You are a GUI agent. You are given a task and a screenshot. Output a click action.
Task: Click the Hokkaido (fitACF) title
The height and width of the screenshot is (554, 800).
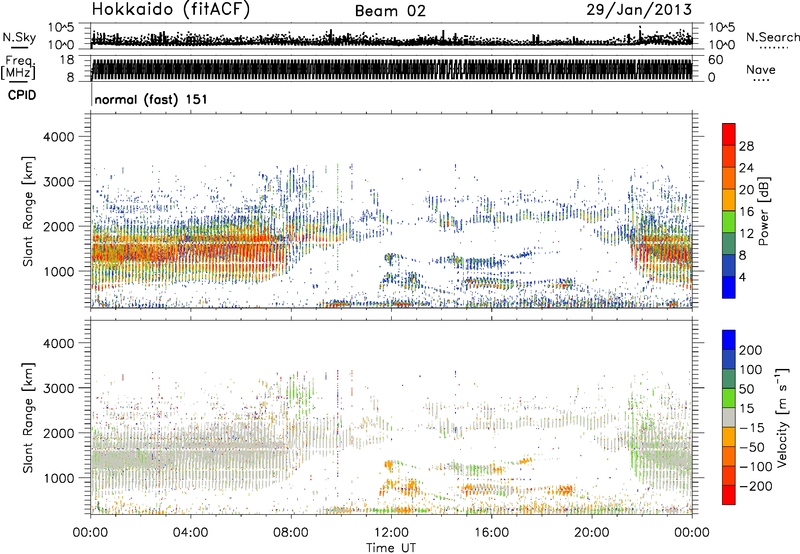click(171, 9)
